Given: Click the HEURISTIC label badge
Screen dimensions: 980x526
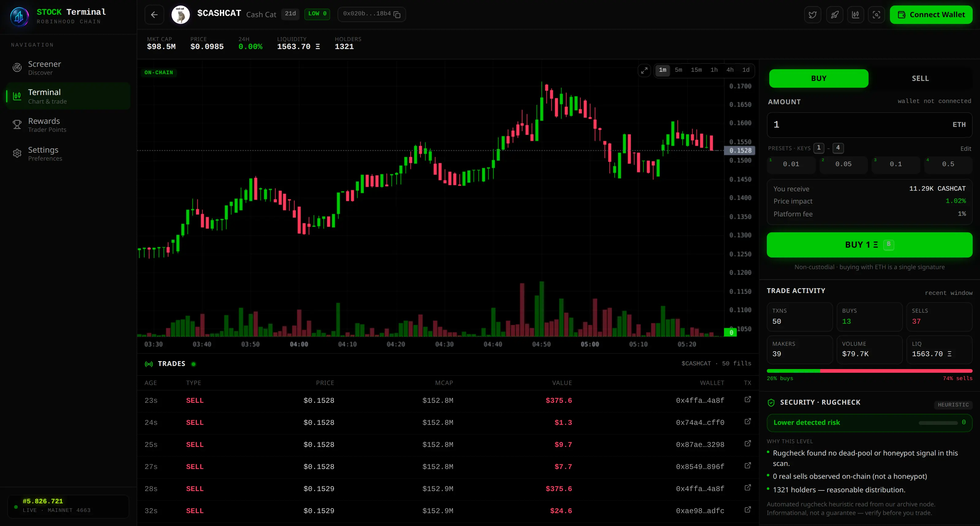Looking at the screenshot, I should [953, 405].
